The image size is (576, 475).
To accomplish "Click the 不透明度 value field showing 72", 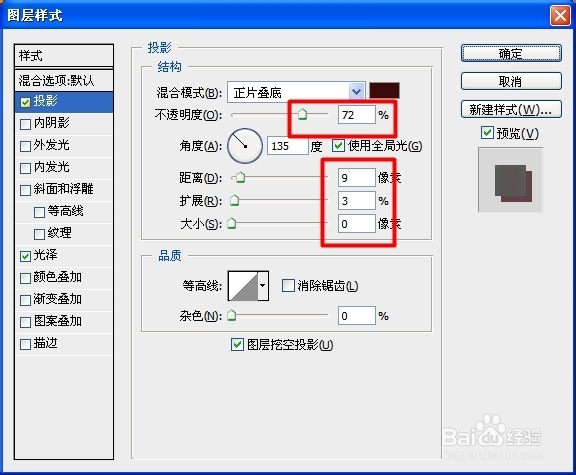I will click(357, 115).
